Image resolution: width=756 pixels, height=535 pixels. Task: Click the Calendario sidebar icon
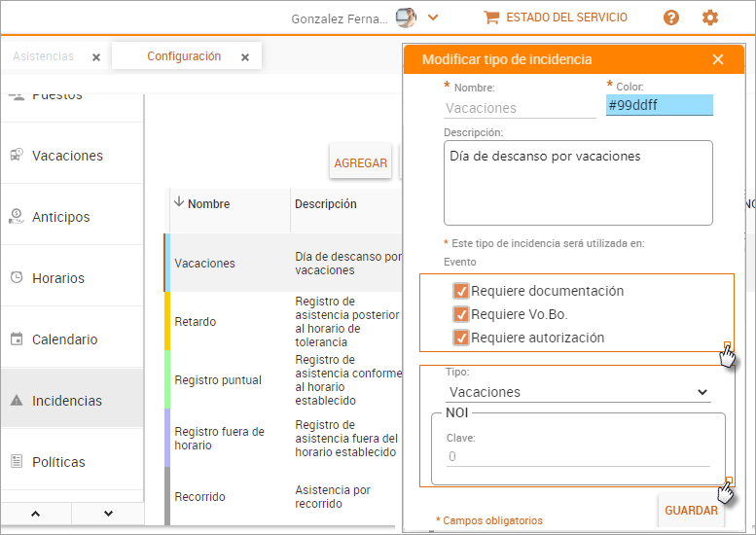tap(17, 339)
